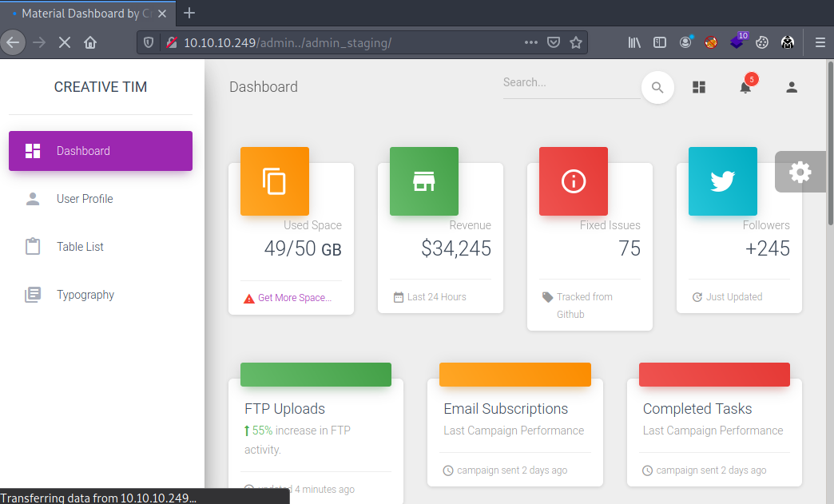The height and width of the screenshot is (504, 834).
Task: Open the settings gear panel
Action: pyautogui.click(x=800, y=172)
